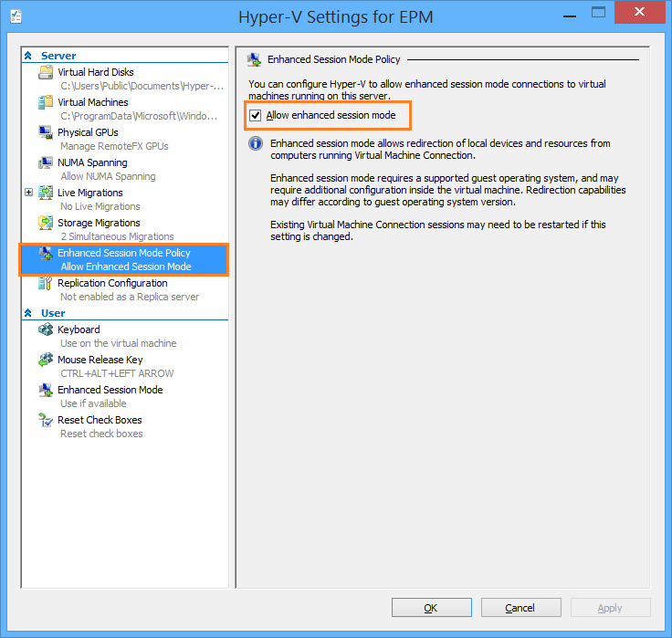Click the Cancel button
Viewport: 672px width, 638px height.
pos(520,608)
